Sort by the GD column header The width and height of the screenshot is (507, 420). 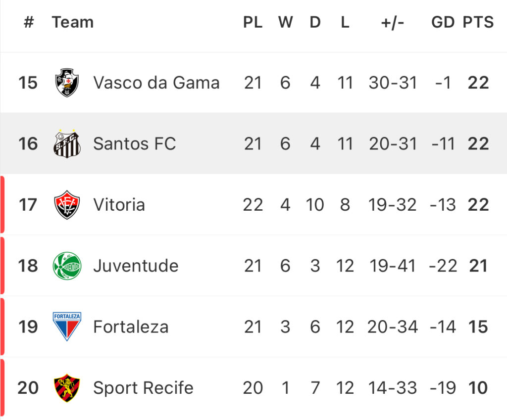pos(443,22)
